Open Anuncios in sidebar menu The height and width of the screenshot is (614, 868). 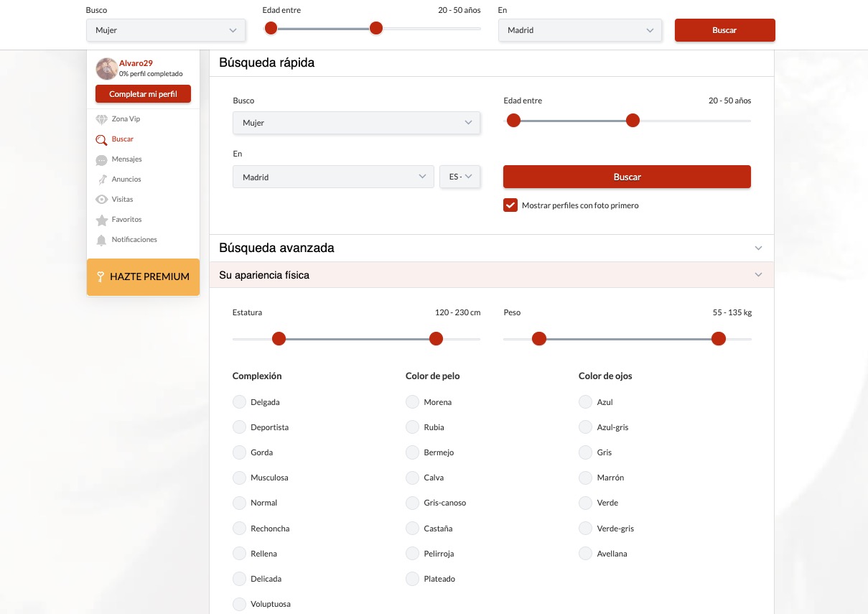point(126,180)
